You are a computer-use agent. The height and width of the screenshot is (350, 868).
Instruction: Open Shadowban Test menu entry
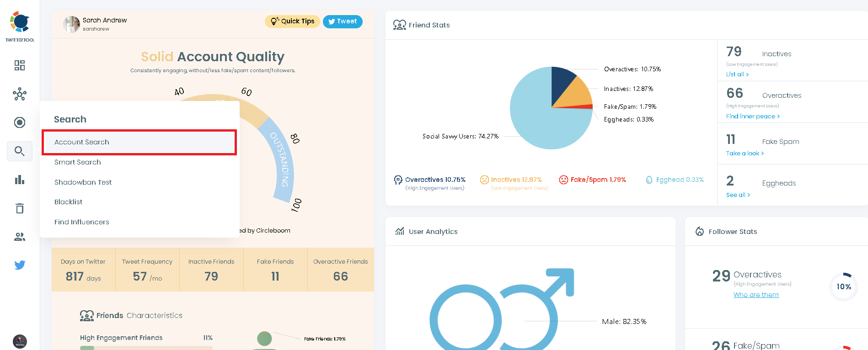[x=83, y=182]
